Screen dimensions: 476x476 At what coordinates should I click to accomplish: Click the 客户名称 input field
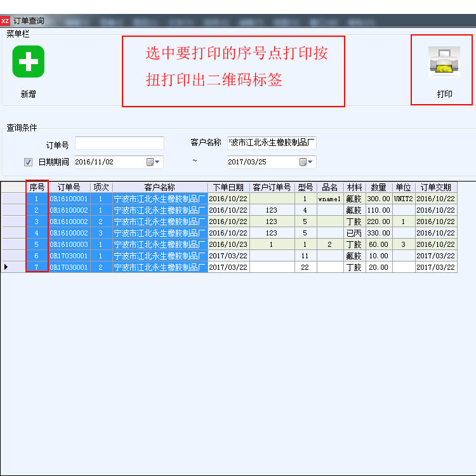[272, 143]
